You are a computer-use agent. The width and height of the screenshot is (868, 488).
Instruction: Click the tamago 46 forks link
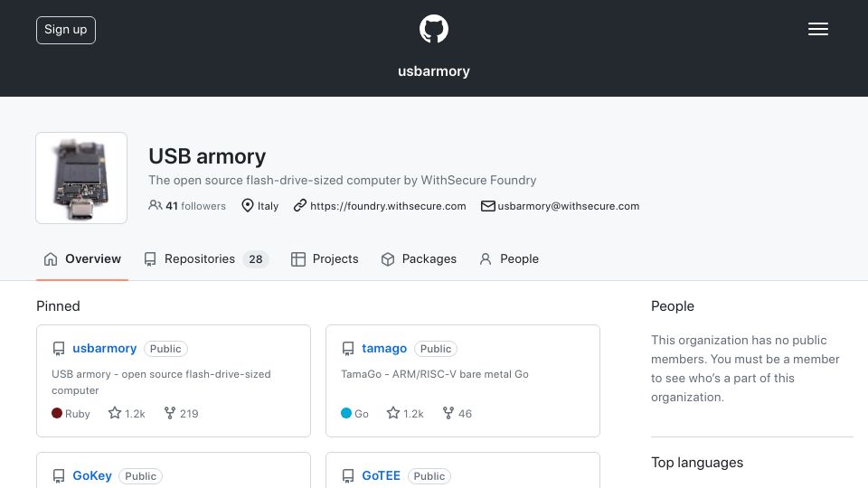tap(458, 413)
